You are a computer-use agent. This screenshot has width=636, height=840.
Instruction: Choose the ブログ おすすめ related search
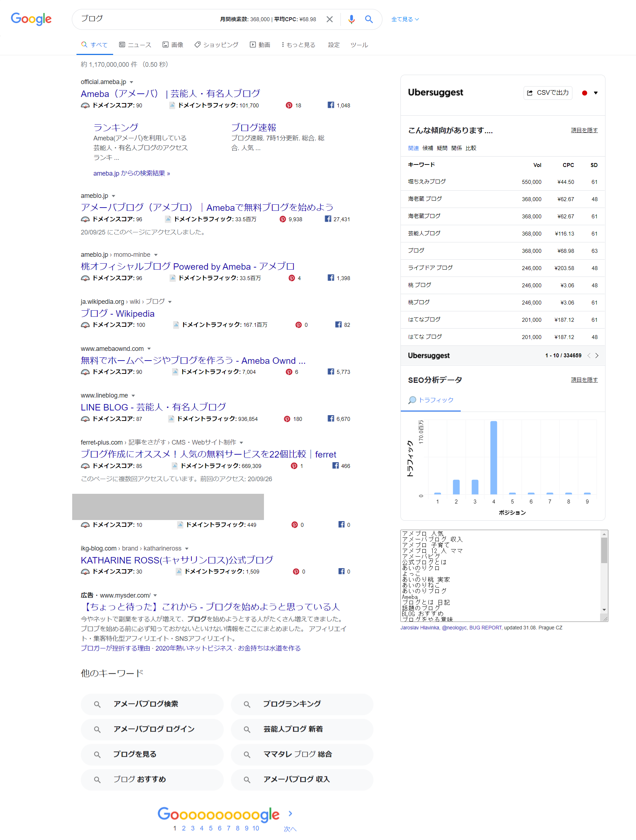152,780
